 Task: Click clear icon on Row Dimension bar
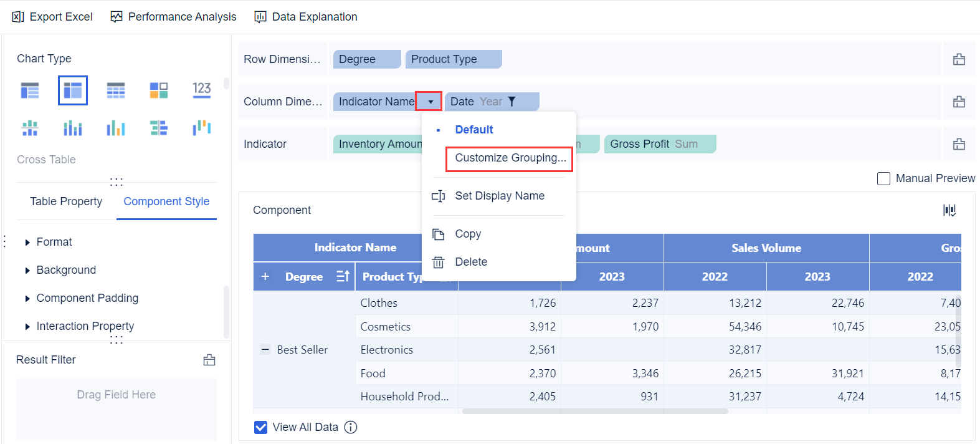959,59
